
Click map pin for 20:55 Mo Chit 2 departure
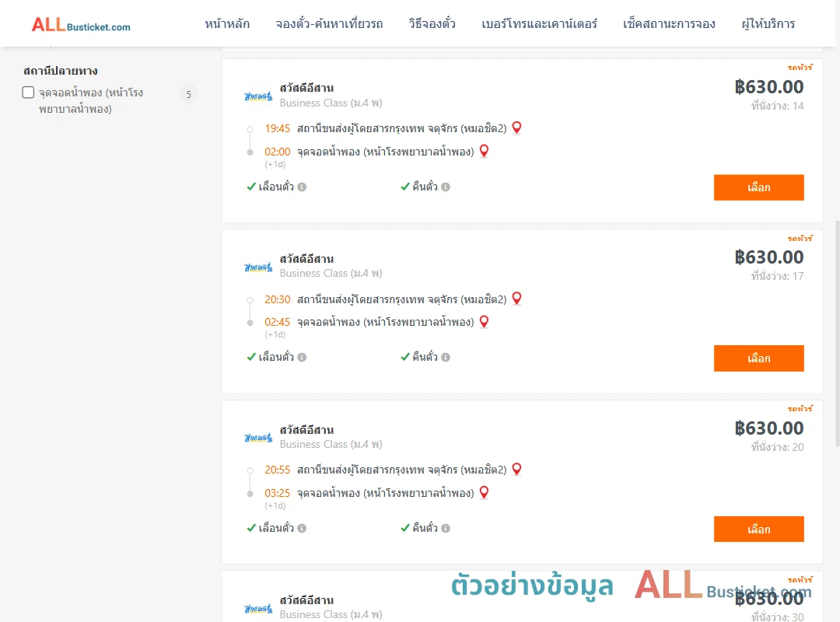pos(516,470)
